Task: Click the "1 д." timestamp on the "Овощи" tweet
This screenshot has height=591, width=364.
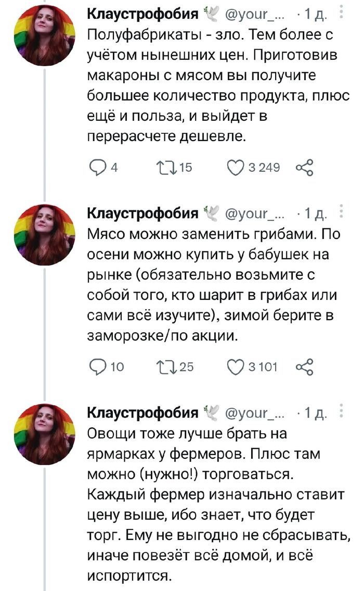Action: tap(314, 414)
